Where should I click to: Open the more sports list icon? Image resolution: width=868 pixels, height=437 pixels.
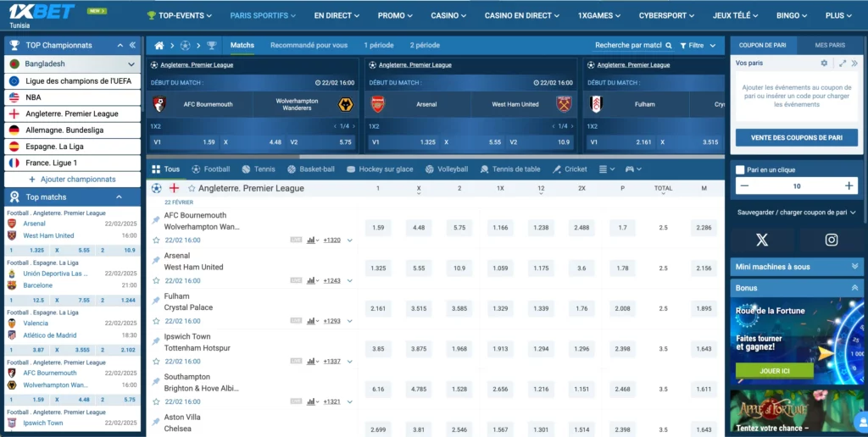coord(607,169)
